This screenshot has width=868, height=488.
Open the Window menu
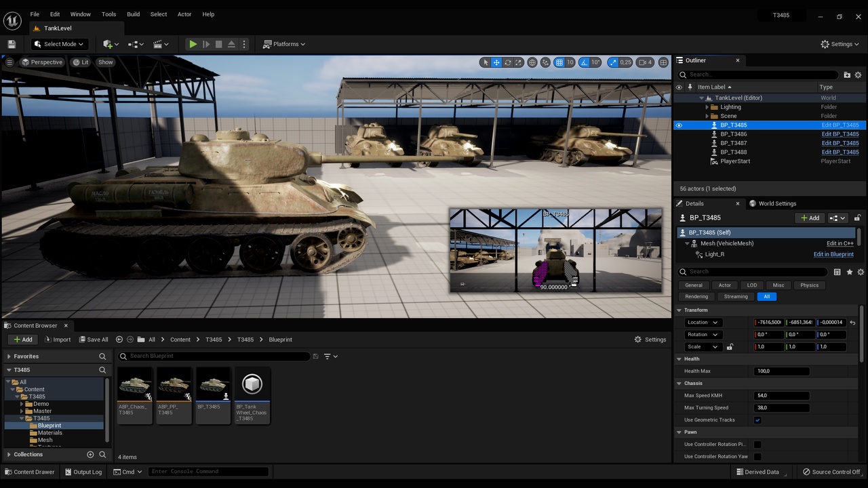(80, 14)
